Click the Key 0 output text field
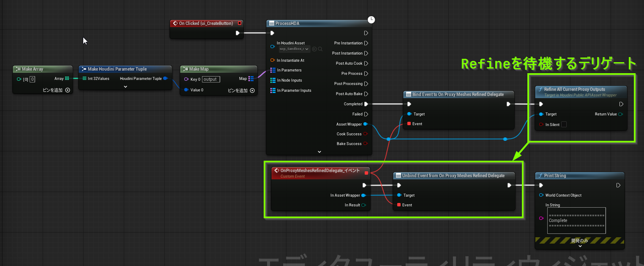 pyautogui.click(x=210, y=80)
